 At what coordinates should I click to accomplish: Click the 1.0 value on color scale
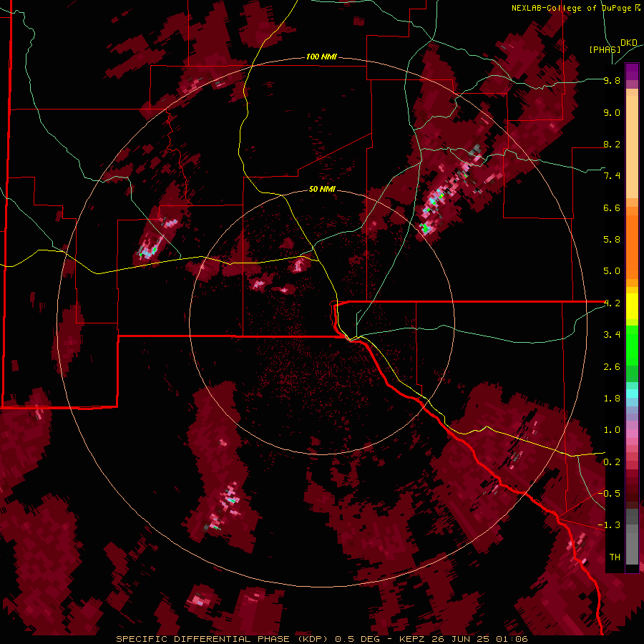pos(612,430)
